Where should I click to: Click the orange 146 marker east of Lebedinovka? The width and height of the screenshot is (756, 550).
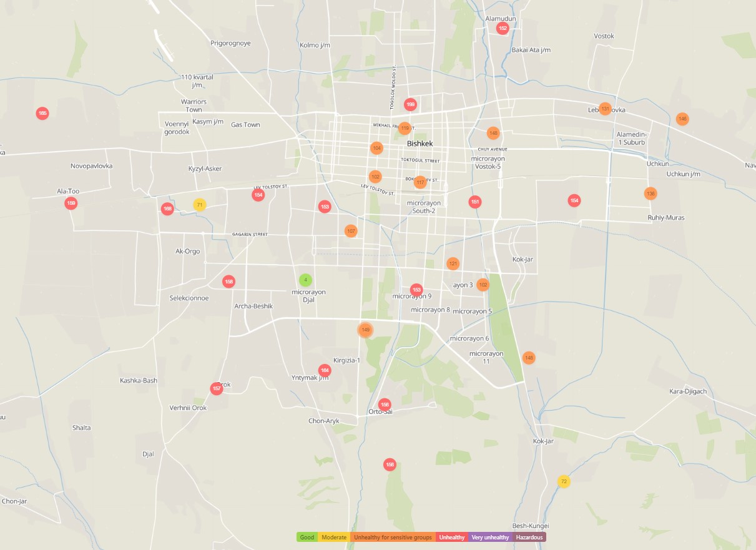pos(682,119)
